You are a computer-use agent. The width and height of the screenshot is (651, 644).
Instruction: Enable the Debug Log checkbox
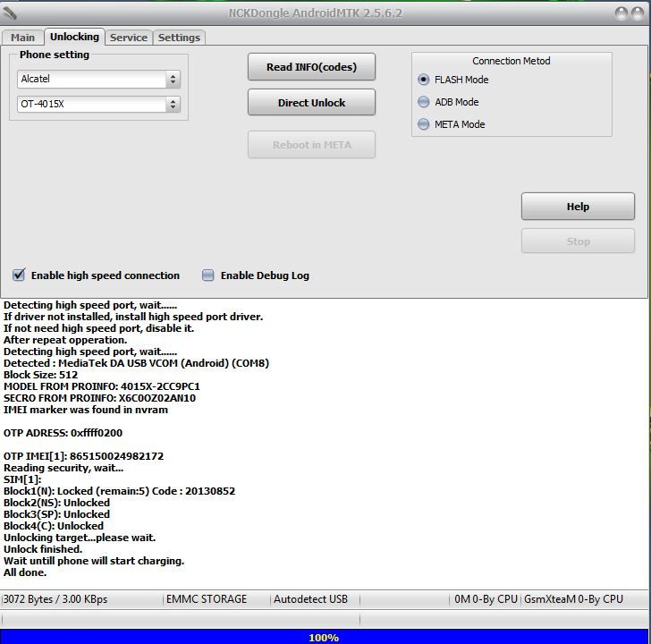pos(208,275)
